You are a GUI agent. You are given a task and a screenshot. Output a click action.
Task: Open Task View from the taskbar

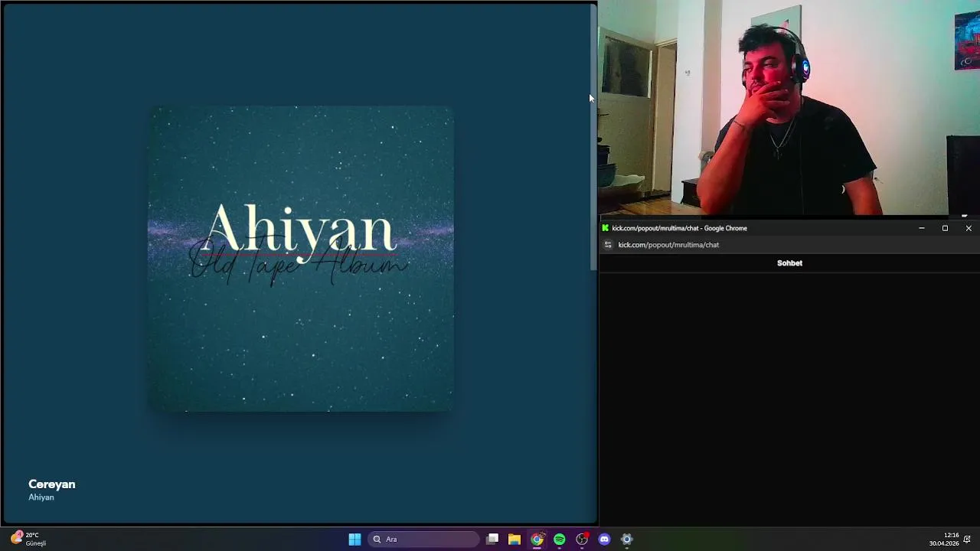(x=492, y=540)
